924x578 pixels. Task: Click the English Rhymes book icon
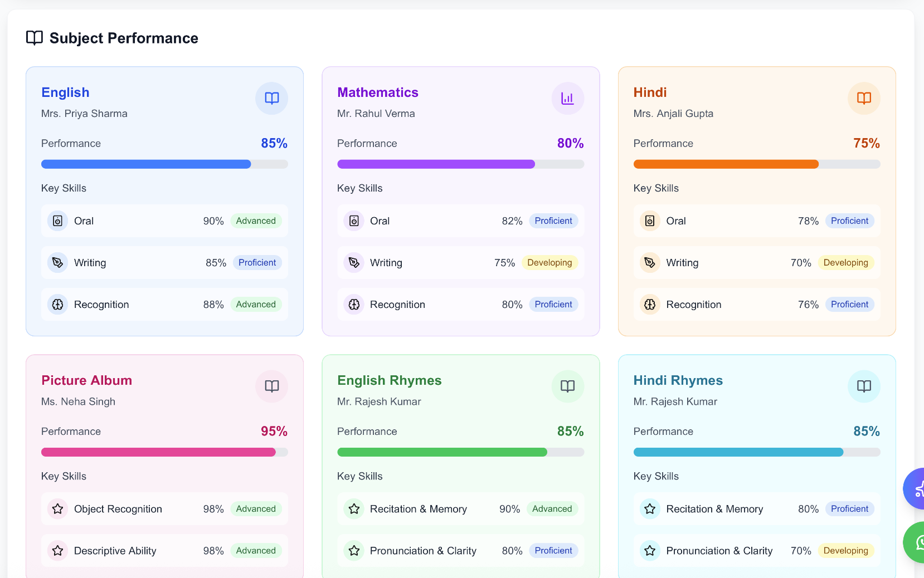coord(567,386)
